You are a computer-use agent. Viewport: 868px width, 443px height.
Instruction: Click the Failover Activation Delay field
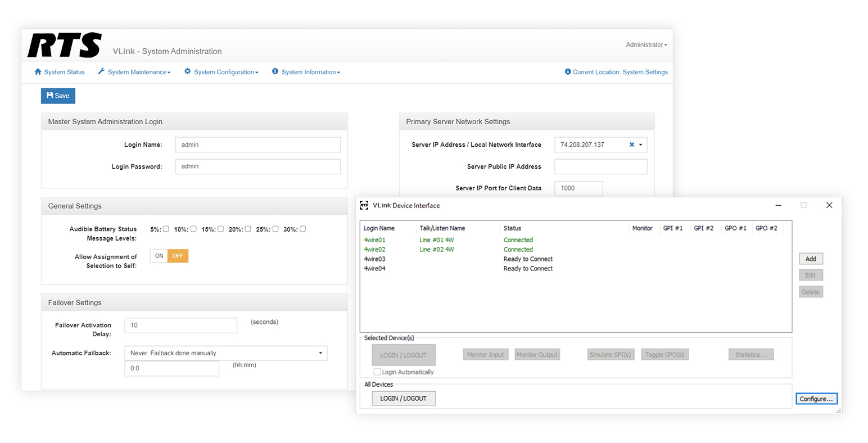(181, 326)
